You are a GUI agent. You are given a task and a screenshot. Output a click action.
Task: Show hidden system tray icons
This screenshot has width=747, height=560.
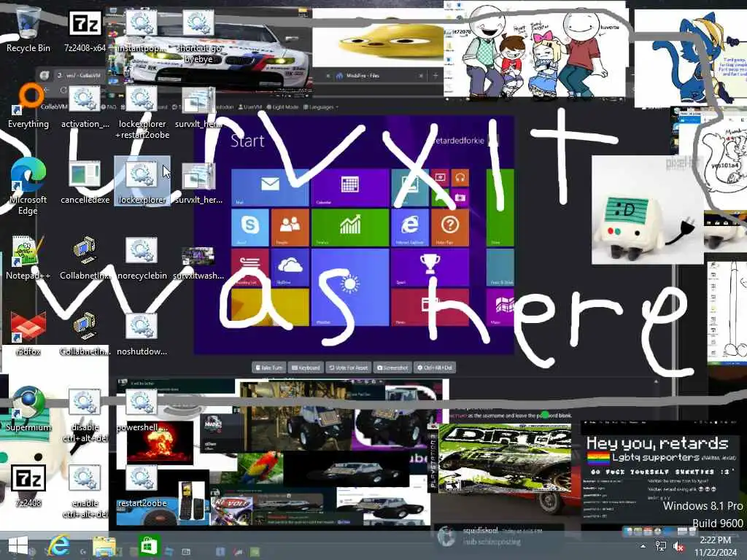643,546
